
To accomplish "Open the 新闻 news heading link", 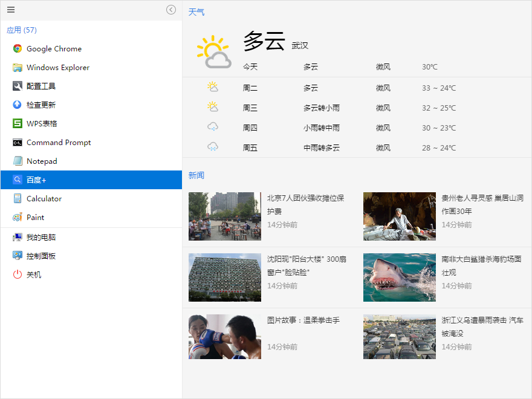I will click(x=196, y=175).
